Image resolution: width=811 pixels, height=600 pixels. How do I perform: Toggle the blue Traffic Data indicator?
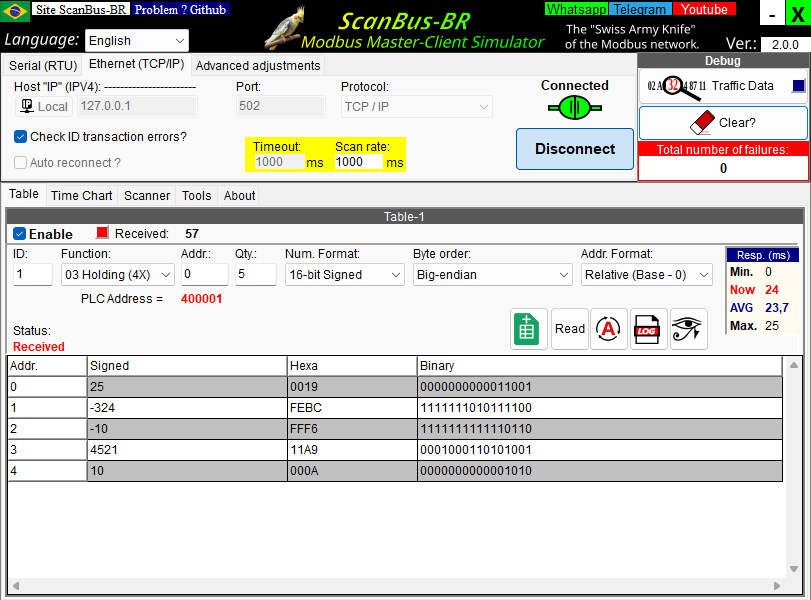(799, 86)
